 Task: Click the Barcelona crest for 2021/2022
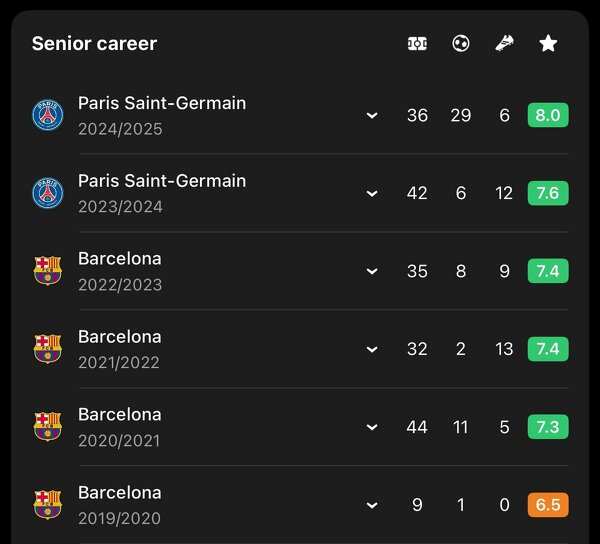pyautogui.click(x=47, y=349)
